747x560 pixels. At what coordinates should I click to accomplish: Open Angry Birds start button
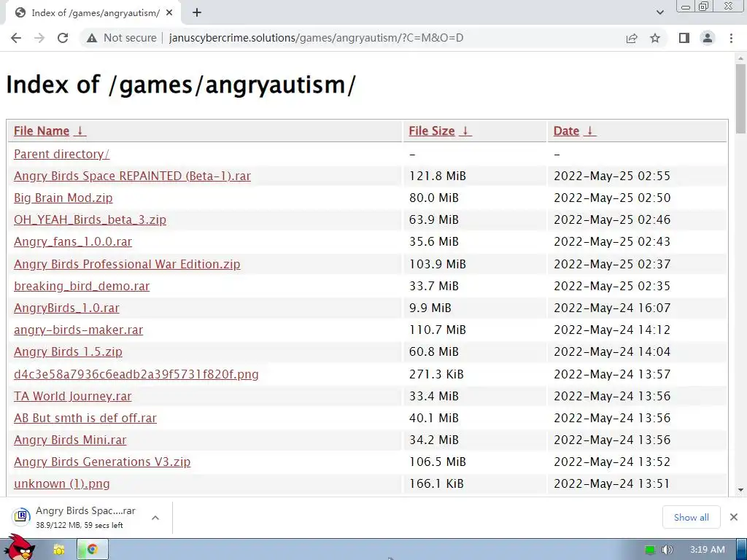coord(19,548)
